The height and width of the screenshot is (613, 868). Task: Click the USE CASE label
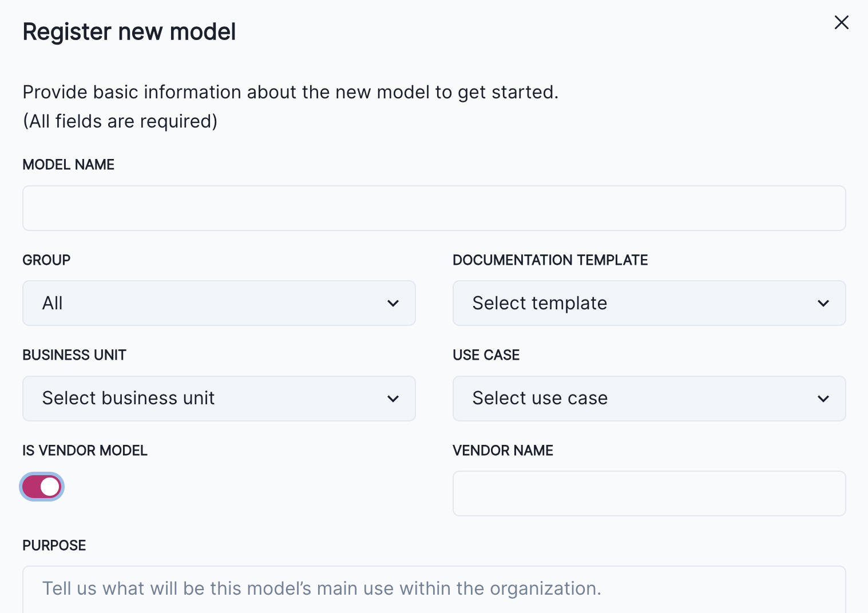[x=485, y=355]
